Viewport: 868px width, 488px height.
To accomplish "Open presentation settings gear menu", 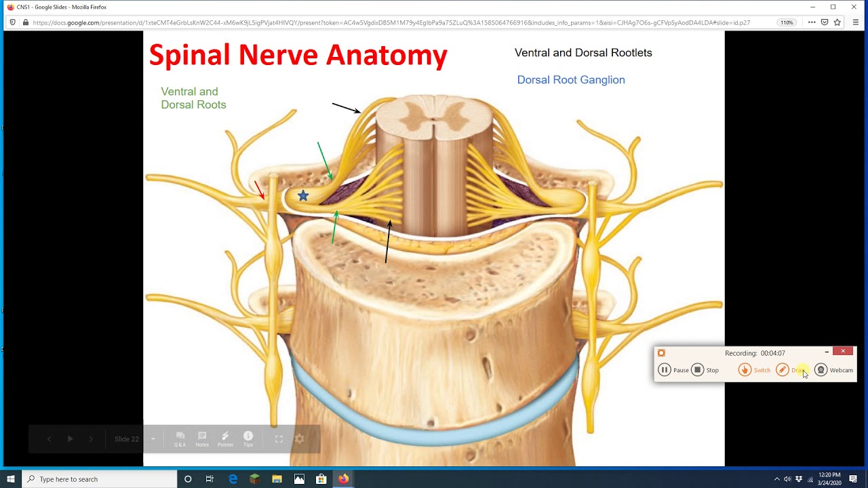I will (x=300, y=439).
